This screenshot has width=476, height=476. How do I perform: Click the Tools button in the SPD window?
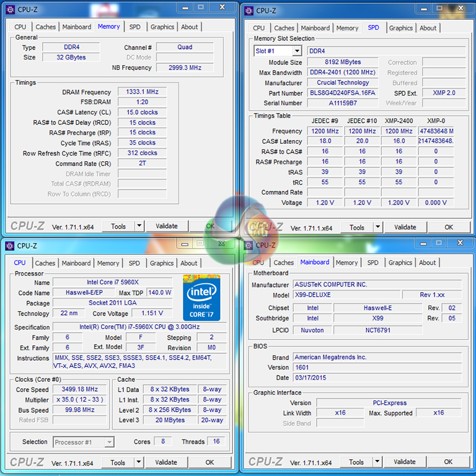coord(357,227)
